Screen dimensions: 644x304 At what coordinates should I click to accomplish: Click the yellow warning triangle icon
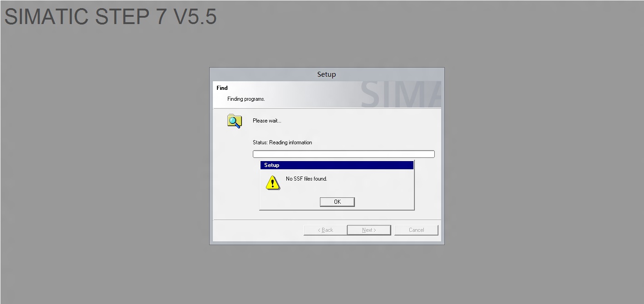point(273,183)
